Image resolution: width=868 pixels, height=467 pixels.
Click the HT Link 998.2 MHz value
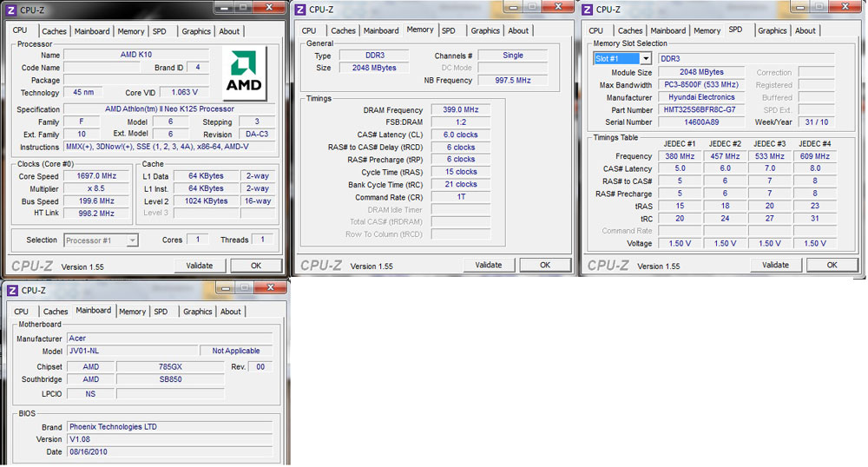coord(97,214)
